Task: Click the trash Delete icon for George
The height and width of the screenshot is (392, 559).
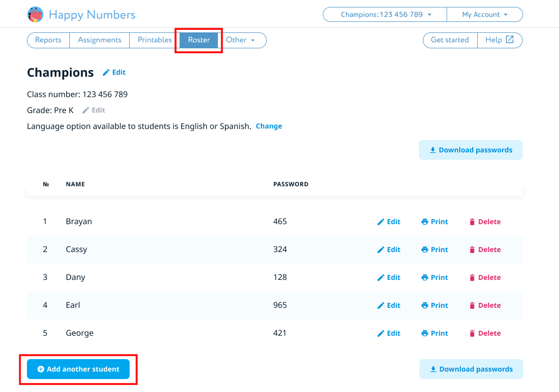Action: coord(472,334)
